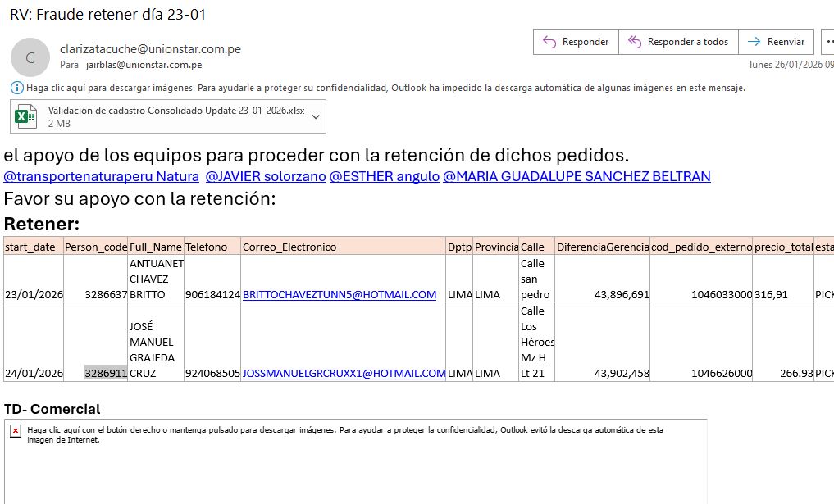Open @MARIA GUADALUPE SANCHEZ BELTRAN mention
The width and height of the screenshot is (834, 504).
(x=577, y=176)
